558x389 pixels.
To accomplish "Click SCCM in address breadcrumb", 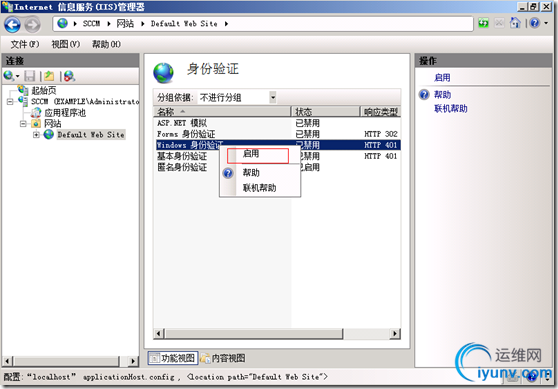I will 91,23.
